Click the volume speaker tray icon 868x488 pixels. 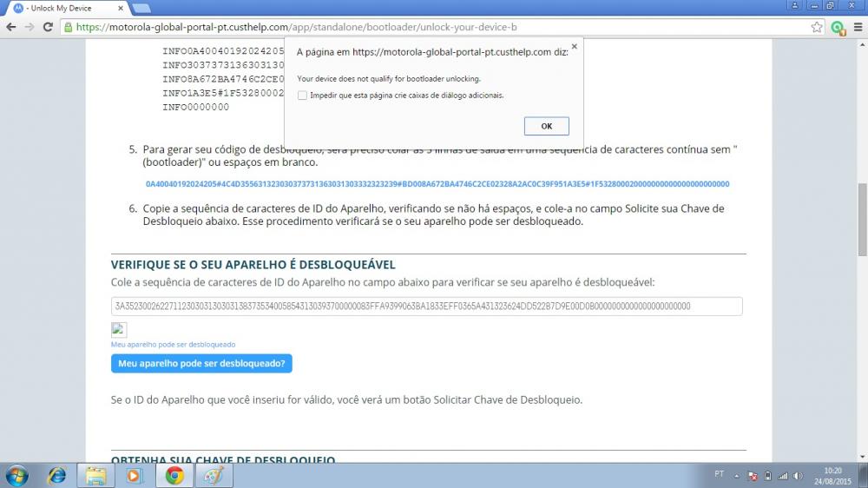point(798,476)
